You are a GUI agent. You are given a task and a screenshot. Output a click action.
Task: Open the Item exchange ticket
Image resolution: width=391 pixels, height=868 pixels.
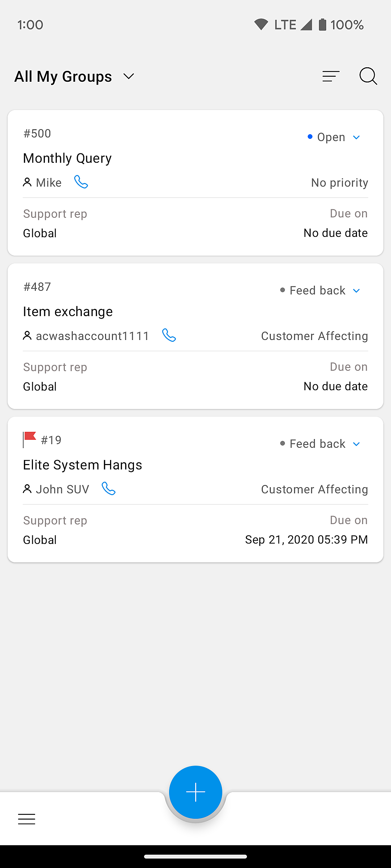pyautogui.click(x=68, y=312)
